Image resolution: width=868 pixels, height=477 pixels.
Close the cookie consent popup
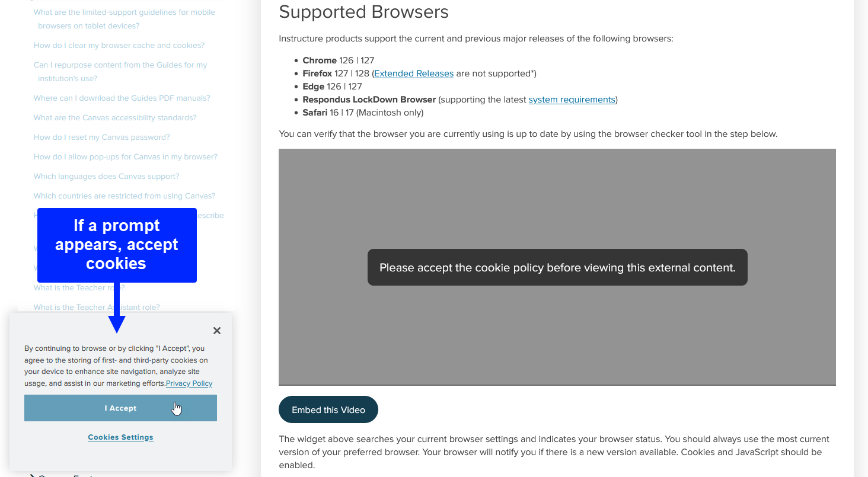click(x=217, y=331)
